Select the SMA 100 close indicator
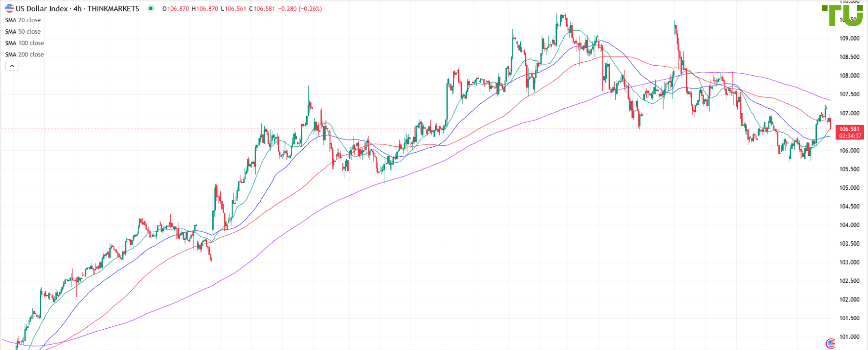Image resolution: width=868 pixels, height=350 pixels. (25, 43)
